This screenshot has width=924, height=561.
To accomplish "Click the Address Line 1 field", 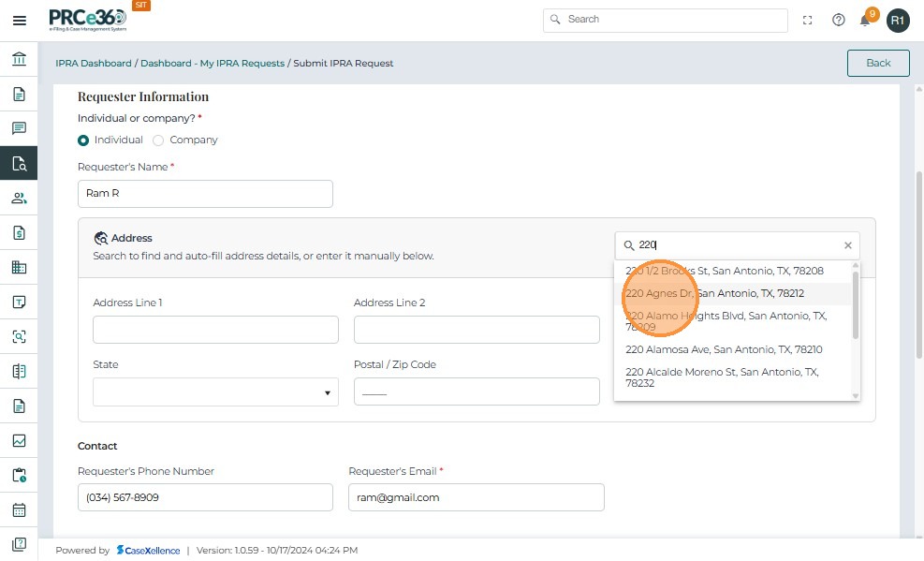I will click(215, 330).
